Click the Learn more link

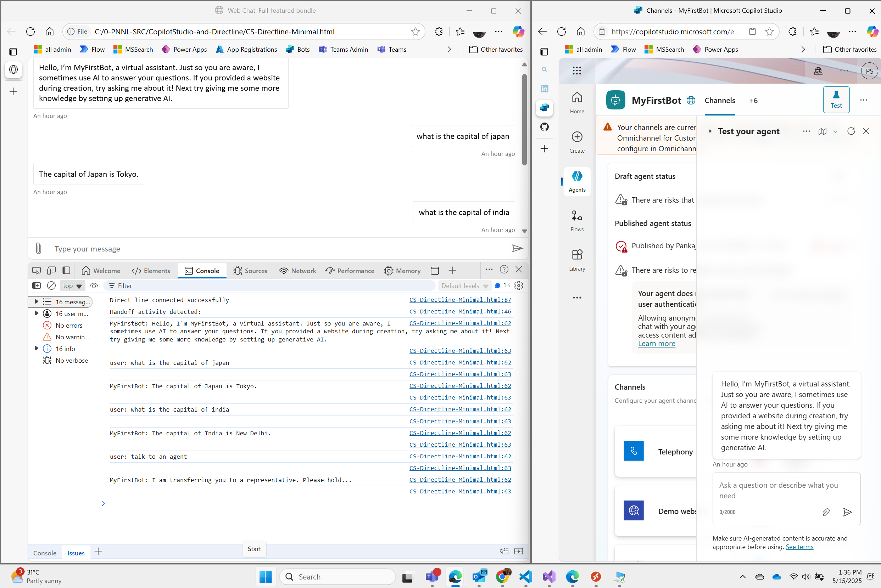click(656, 344)
